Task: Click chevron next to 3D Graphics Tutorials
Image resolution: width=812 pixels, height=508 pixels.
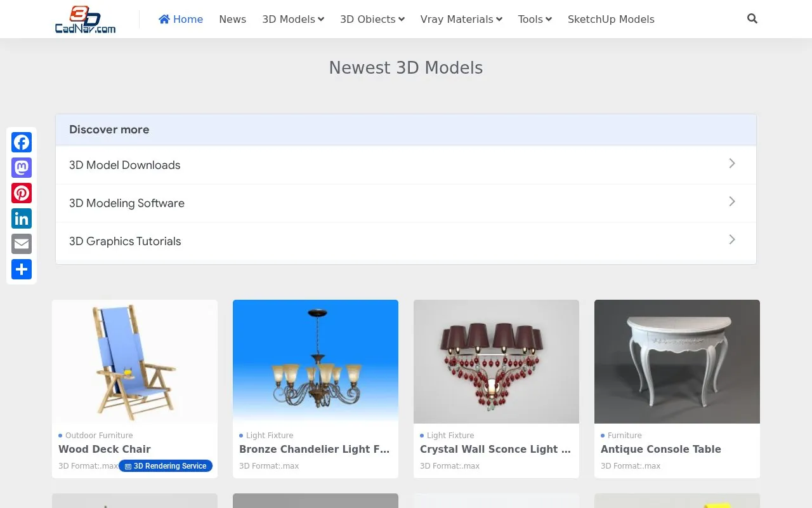Action: [732, 239]
